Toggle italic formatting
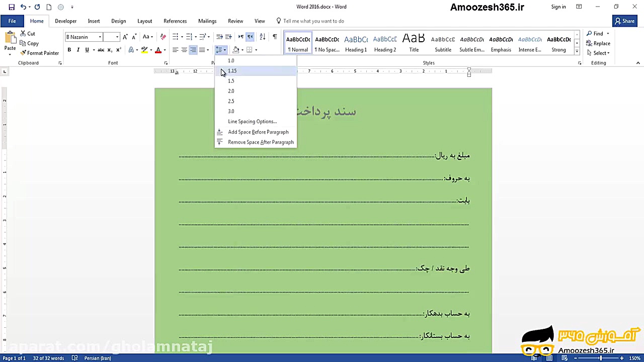This screenshot has height=362, width=644. pos(78,49)
